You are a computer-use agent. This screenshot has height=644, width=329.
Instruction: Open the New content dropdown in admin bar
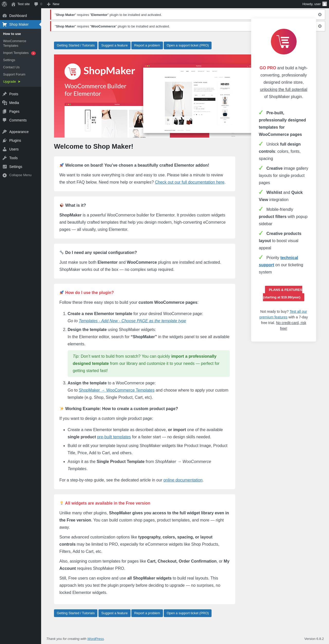click(x=53, y=4)
